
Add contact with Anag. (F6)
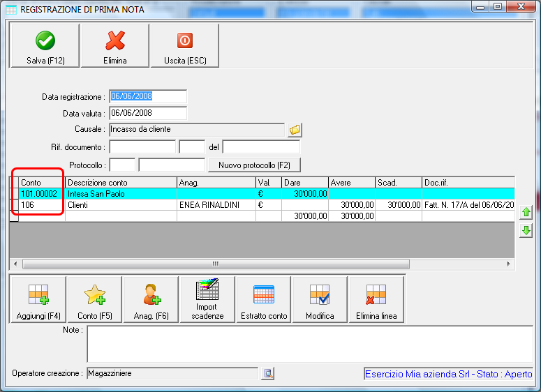pos(151,300)
